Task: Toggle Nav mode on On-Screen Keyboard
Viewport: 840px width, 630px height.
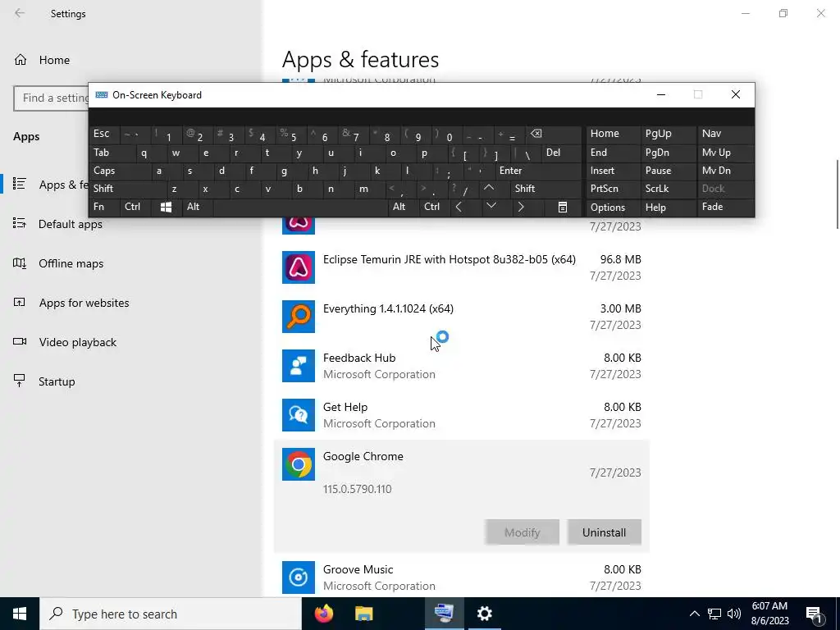Action: pyautogui.click(x=725, y=134)
